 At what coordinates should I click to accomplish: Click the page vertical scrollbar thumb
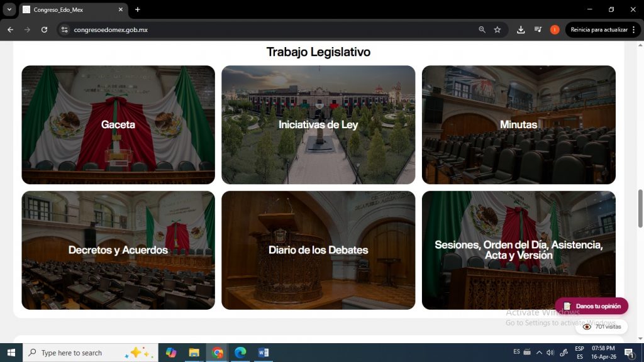[640, 207]
